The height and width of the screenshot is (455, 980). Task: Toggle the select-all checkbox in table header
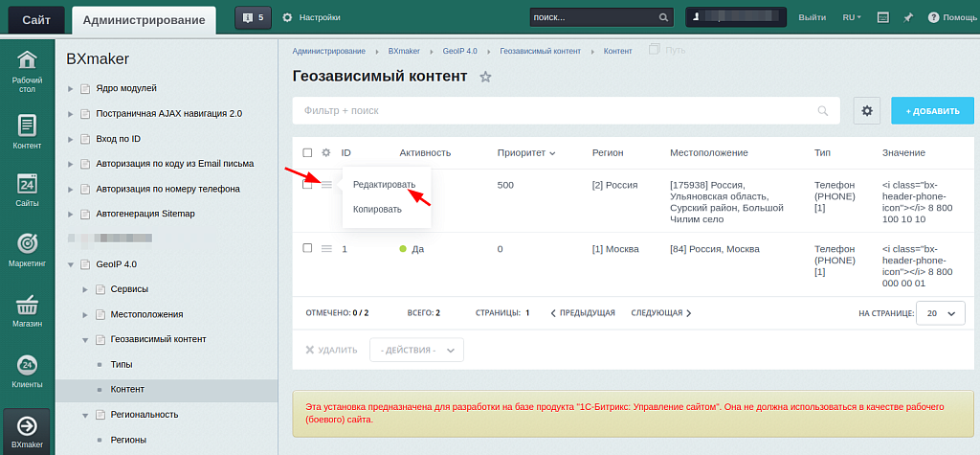click(x=307, y=152)
